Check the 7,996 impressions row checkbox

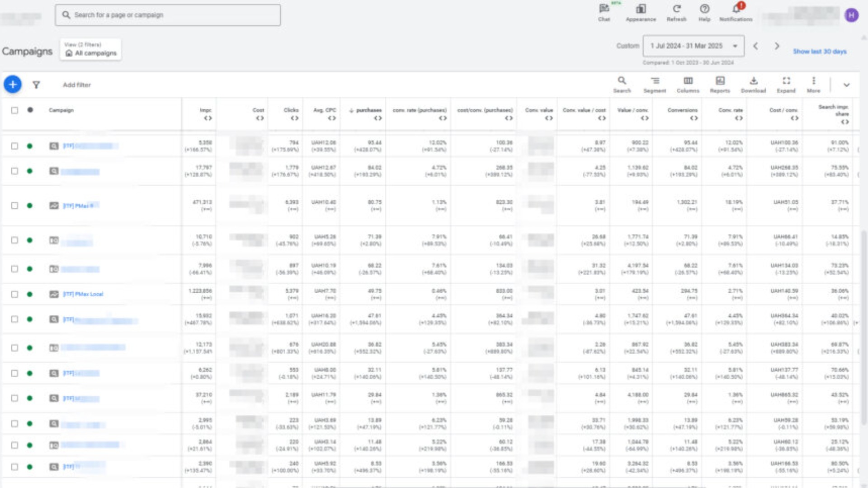click(x=14, y=269)
